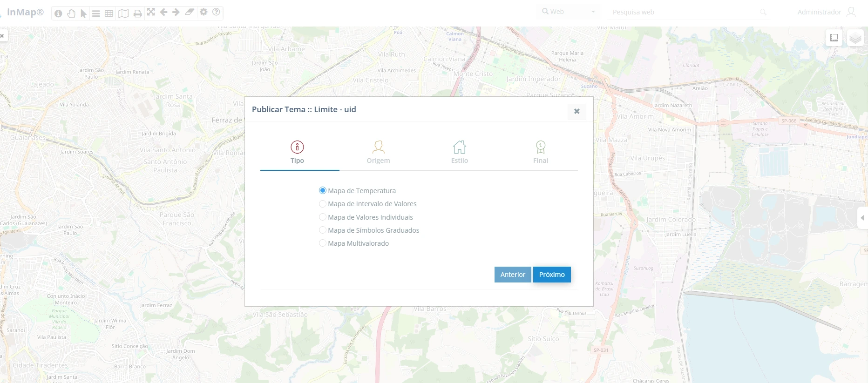Viewport: 868px width, 383px height.
Task: Select Mapa de Símbolos Graduados option
Action: click(323, 230)
